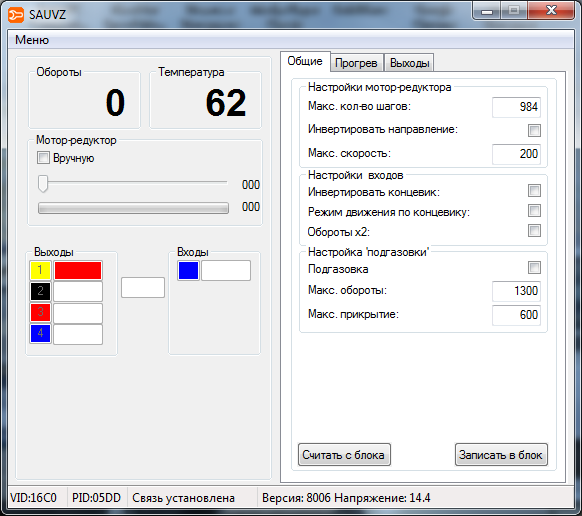Select the black output 2 indicator

point(40,291)
